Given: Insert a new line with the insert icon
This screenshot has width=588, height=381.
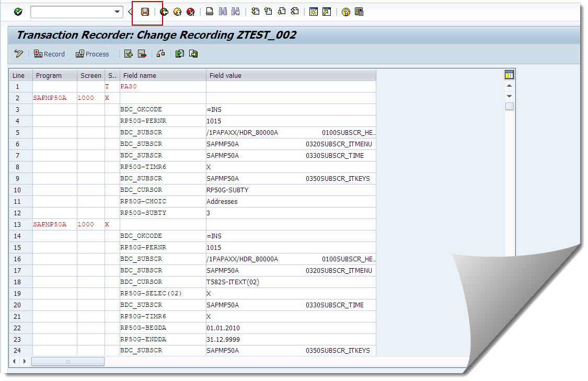Looking at the screenshot, I should click(x=129, y=54).
